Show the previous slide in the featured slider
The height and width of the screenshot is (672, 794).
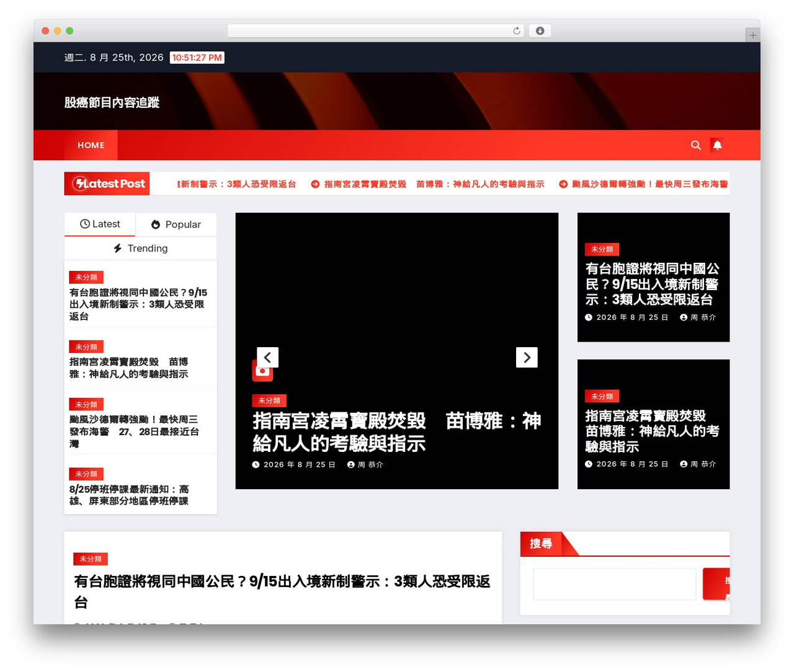pyautogui.click(x=267, y=357)
